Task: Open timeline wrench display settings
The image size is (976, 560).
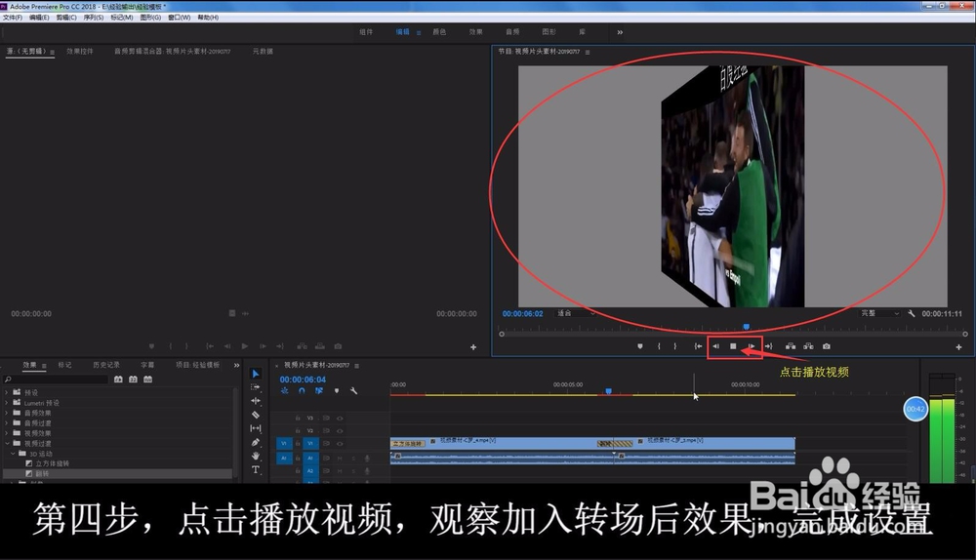Action: coord(353,391)
